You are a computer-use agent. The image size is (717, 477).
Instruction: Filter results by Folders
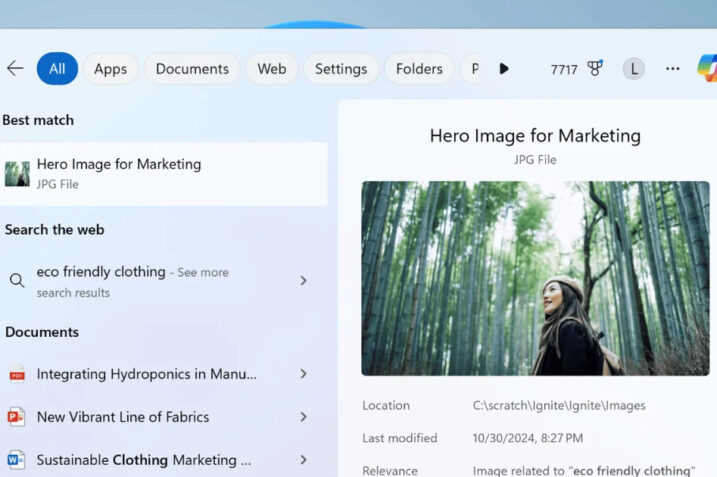pos(419,69)
